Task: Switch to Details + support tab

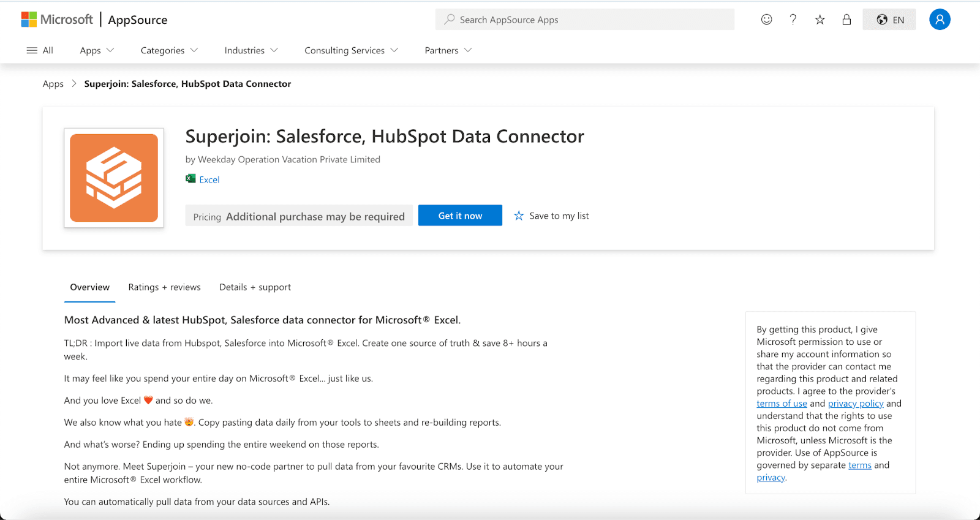Action: [255, 287]
